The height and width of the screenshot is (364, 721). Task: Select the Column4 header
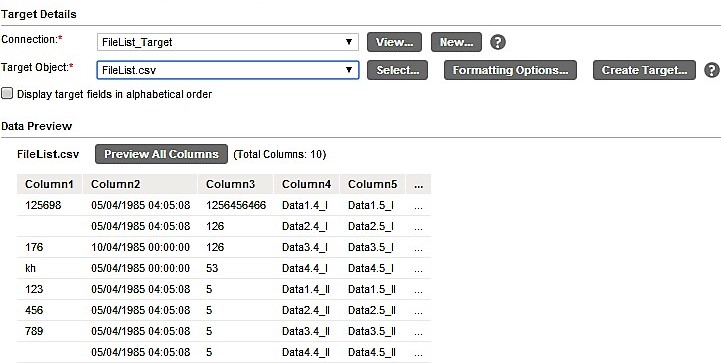307,184
